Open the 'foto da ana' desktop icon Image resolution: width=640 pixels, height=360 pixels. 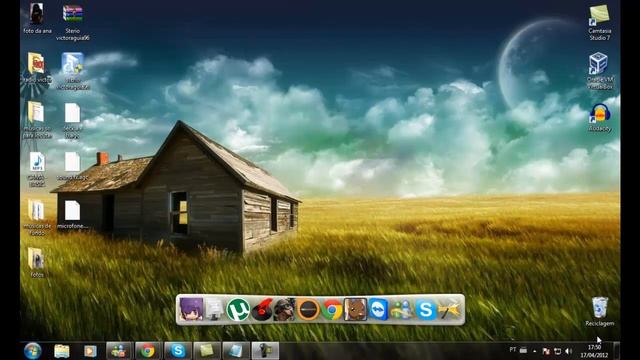click(37, 18)
